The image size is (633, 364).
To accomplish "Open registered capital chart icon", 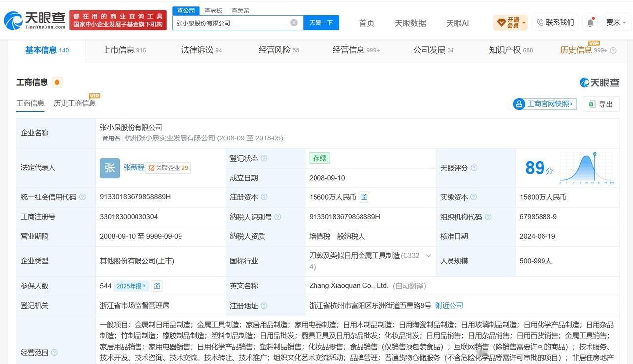I will click(x=364, y=197).
